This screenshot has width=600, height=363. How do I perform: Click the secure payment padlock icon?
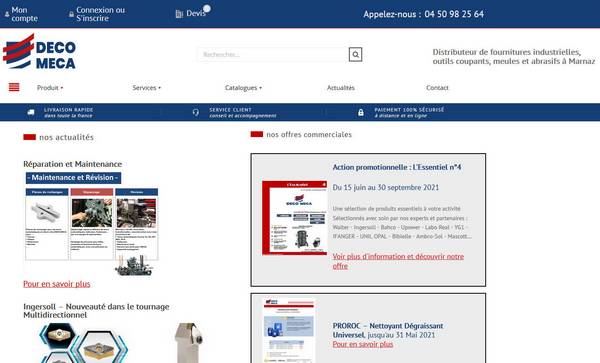pos(361,112)
